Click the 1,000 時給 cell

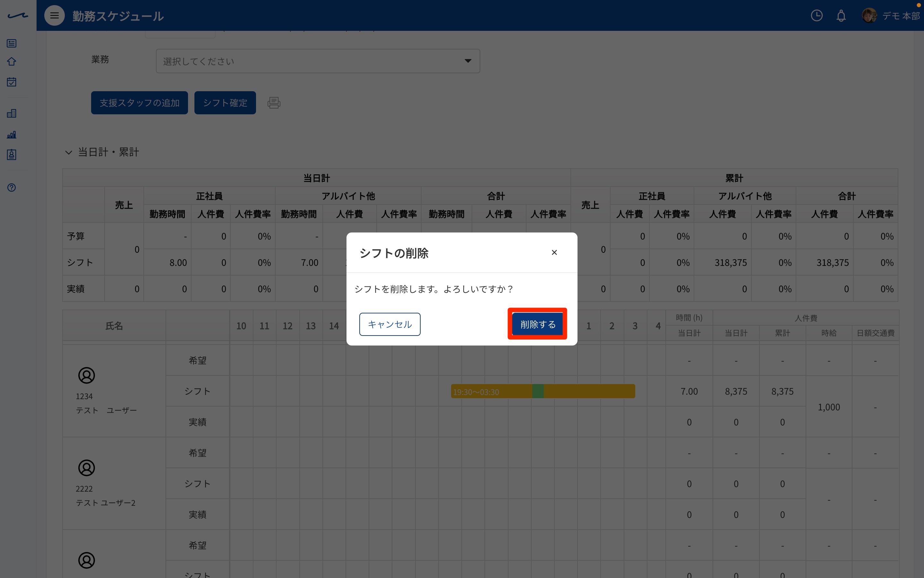[828, 407]
